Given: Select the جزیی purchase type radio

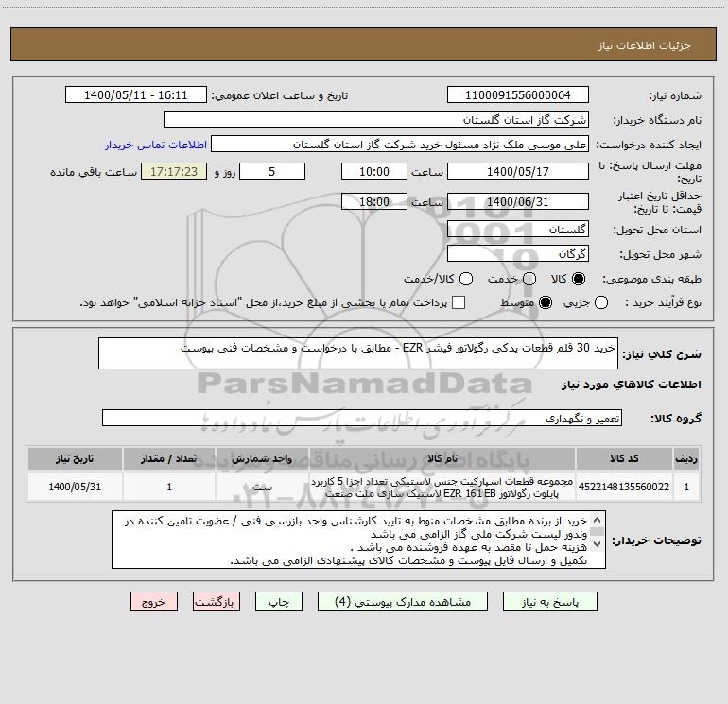Looking at the screenshot, I should (601, 302).
